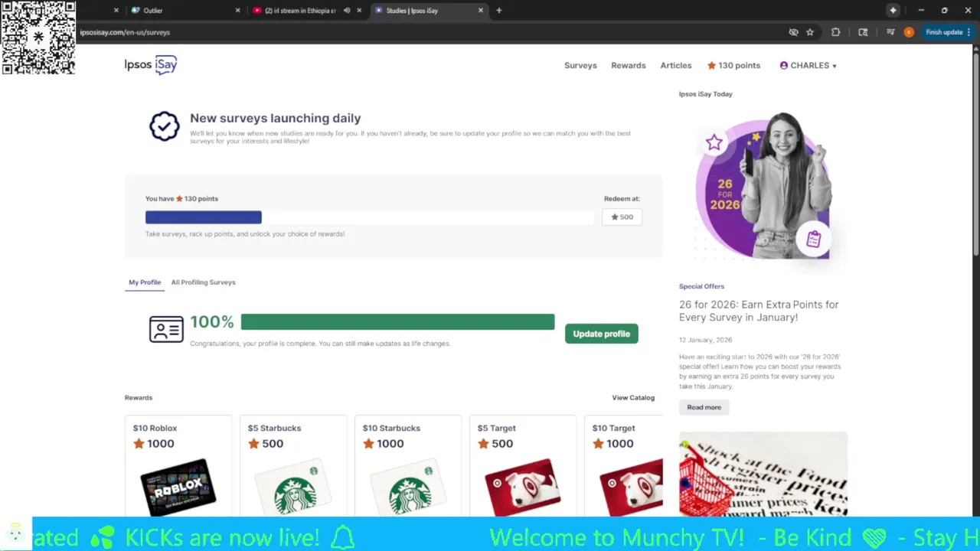Click the 500 redeem threshold box
This screenshot has width=980, height=551.
[622, 217]
